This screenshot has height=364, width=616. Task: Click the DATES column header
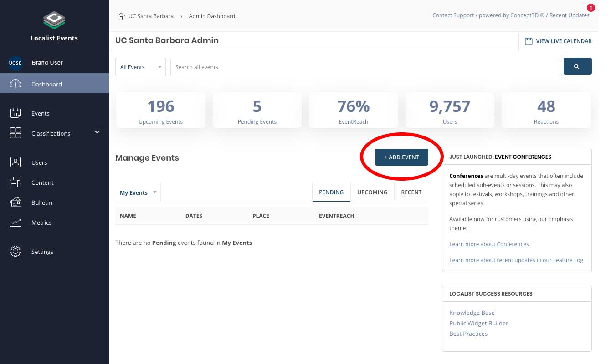tap(194, 216)
